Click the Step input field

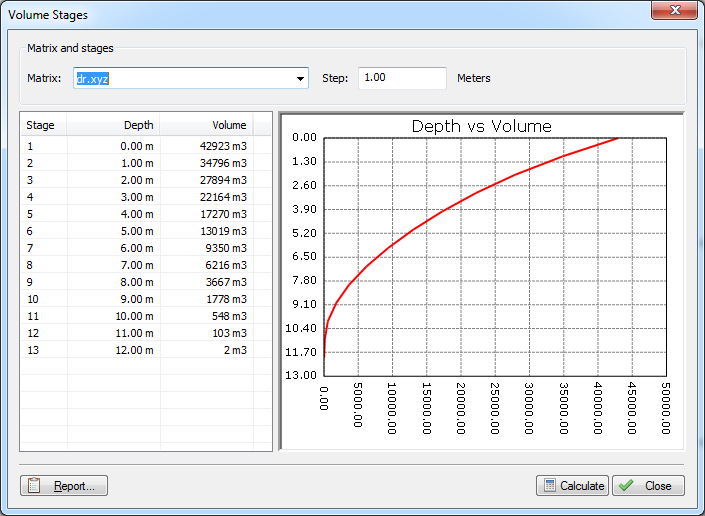pos(402,78)
